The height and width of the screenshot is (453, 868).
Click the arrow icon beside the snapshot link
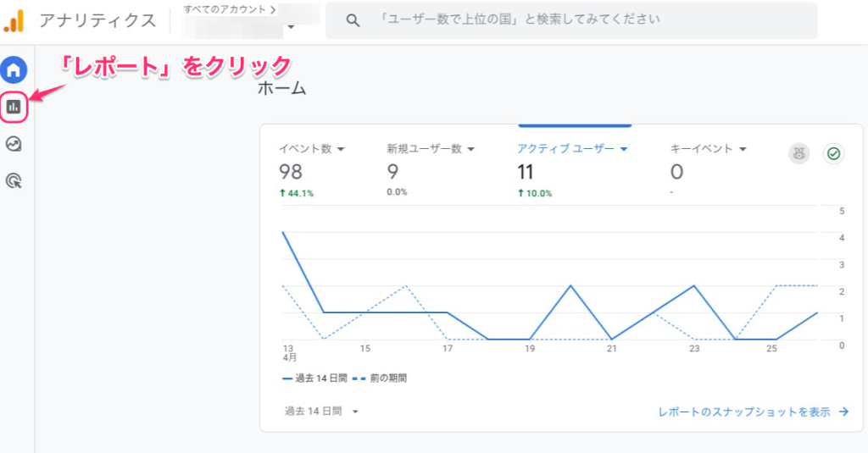[x=843, y=412]
